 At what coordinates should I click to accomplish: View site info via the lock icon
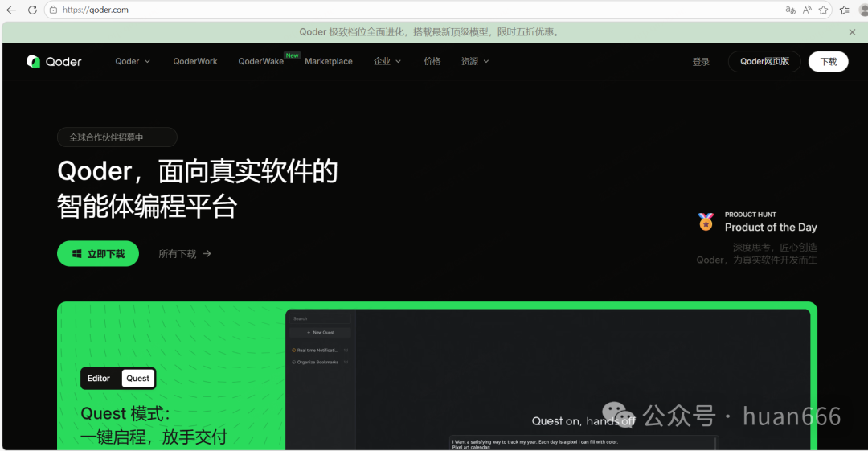click(53, 10)
